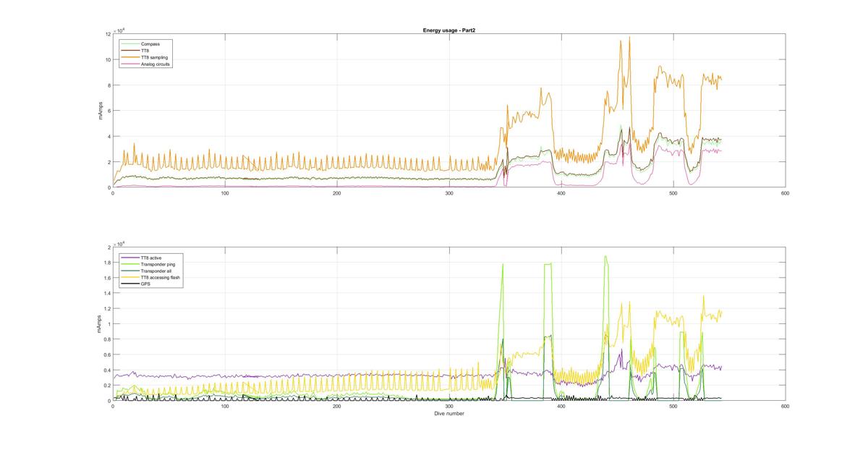Click the "1.6" y-axis tick of bottom plot

(107, 278)
